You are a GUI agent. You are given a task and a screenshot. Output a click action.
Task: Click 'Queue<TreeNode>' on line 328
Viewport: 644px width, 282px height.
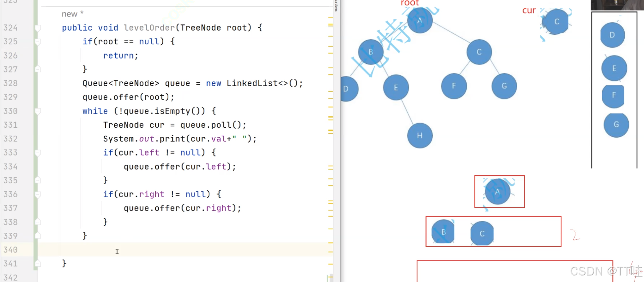(121, 83)
